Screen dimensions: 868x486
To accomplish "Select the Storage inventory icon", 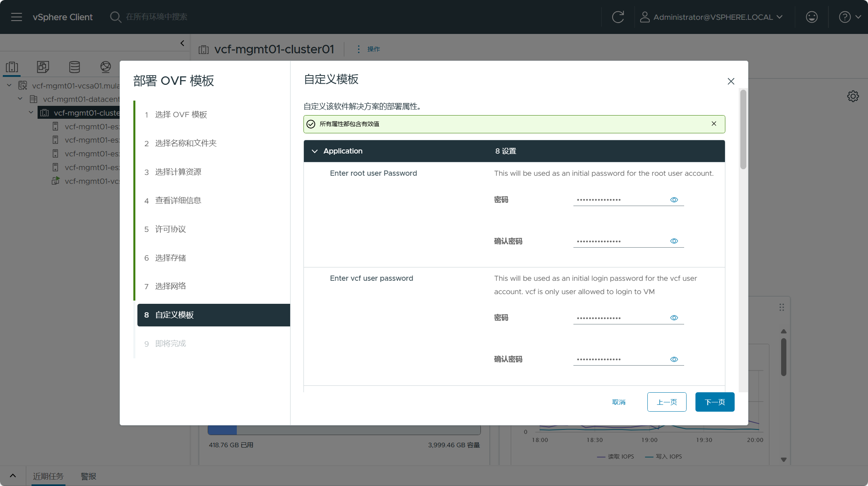I will coord(74,67).
